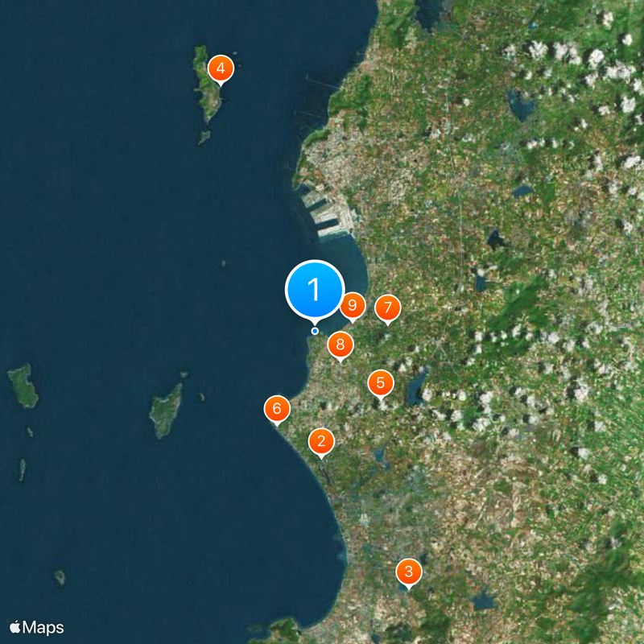The width and height of the screenshot is (644, 644).
Task: Open orange map pin number 8
Action: (341, 345)
